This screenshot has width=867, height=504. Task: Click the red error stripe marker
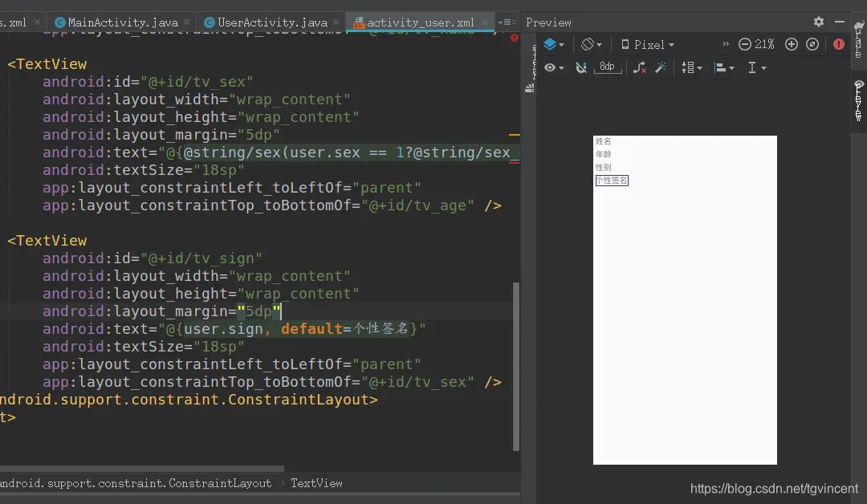tap(515, 162)
